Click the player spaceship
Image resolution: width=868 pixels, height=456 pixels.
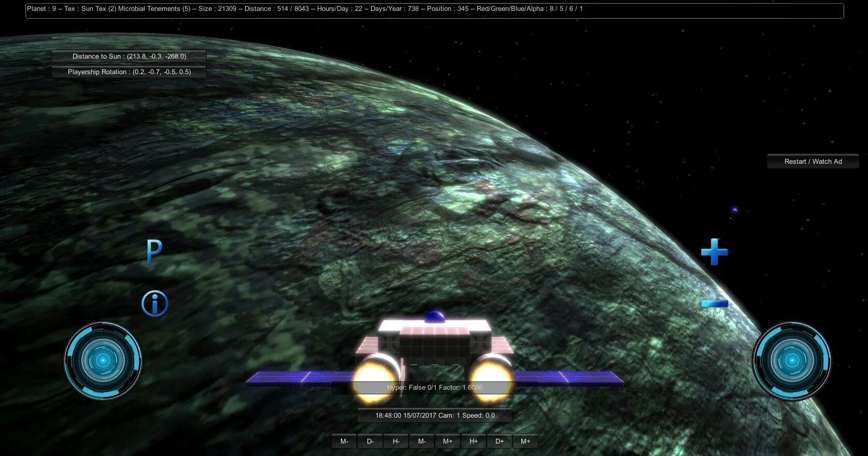point(435,358)
